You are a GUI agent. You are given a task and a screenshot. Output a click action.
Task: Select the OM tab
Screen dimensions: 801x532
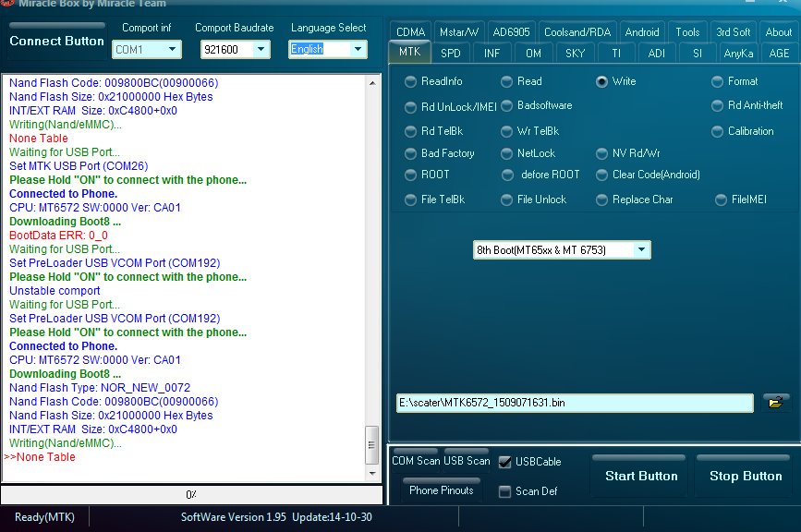pyautogui.click(x=533, y=53)
